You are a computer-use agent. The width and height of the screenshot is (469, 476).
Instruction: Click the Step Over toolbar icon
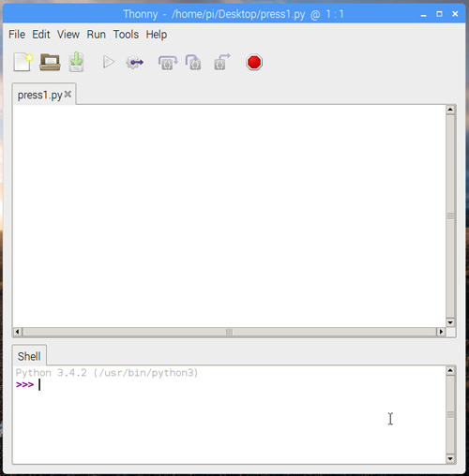click(168, 62)
